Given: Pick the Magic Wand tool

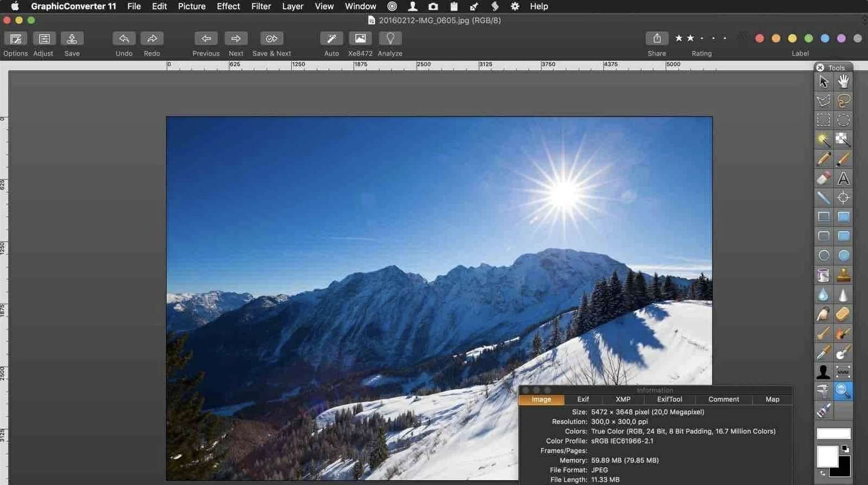Looking at the screenshot, I should (823, 140).
